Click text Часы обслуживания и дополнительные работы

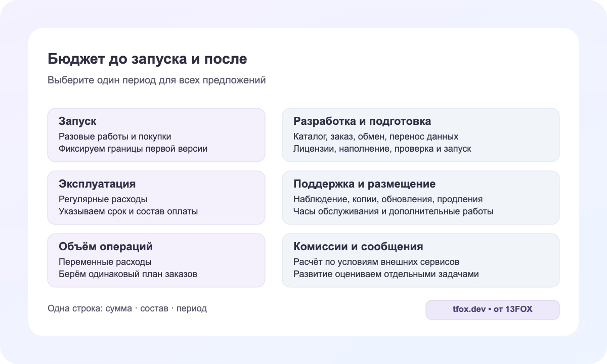pos(394,211)
